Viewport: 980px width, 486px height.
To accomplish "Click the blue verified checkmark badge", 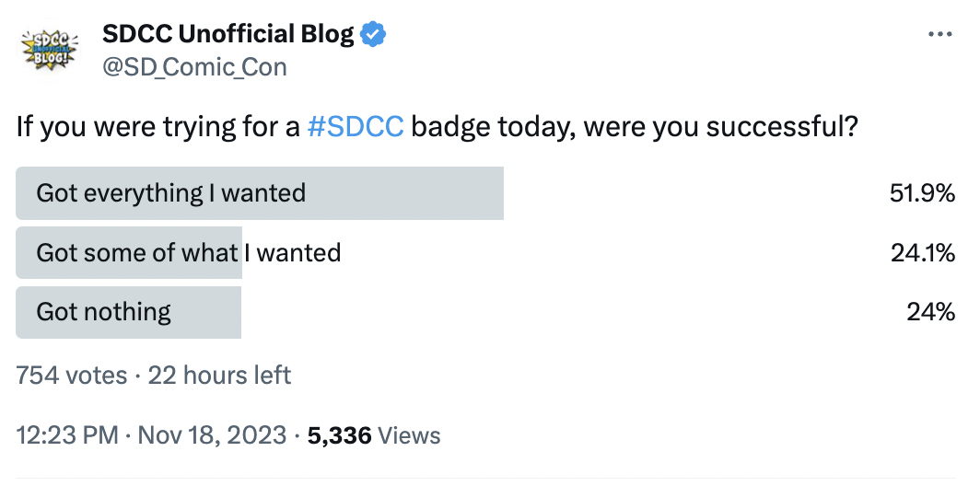I will (x=373, y=34).
